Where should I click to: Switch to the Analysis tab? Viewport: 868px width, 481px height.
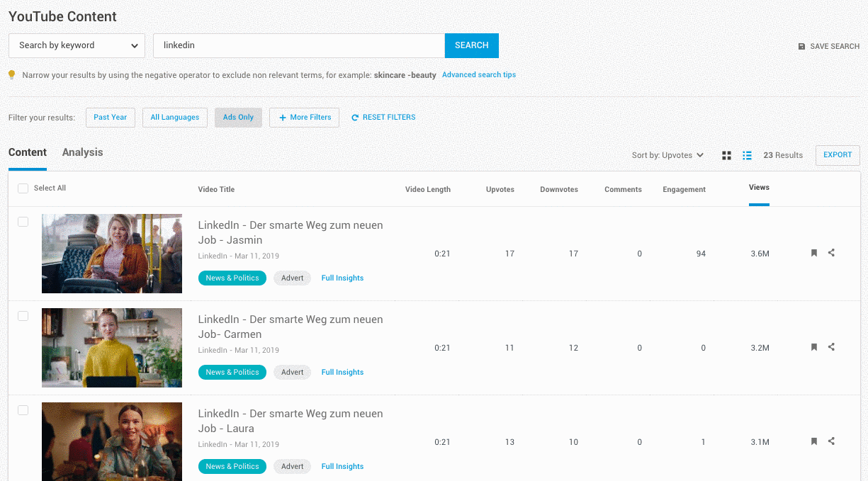(82, 152)
